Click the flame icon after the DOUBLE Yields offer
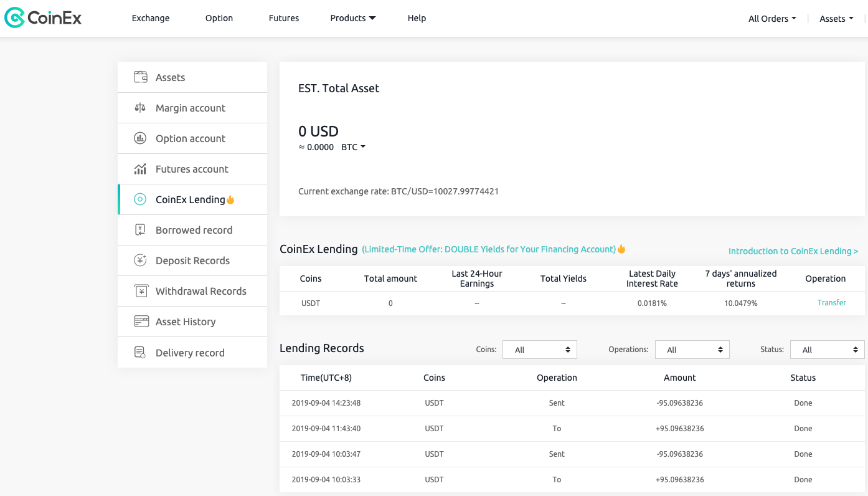This screenshot has height=496, width=868. point(621,249)
